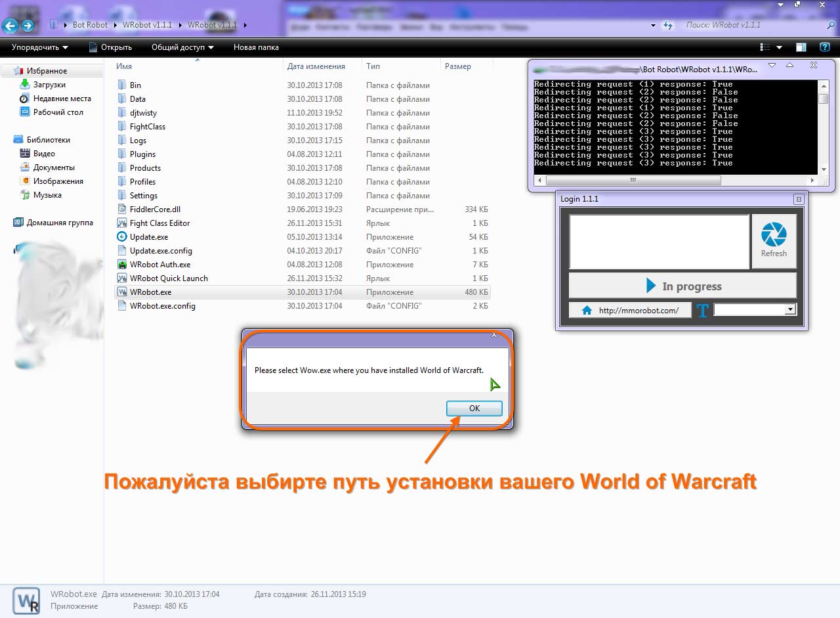The height and width of the screenshot is (618, 840).
Task: Open Избранное in the navigation pane
Action: [47, 71]
